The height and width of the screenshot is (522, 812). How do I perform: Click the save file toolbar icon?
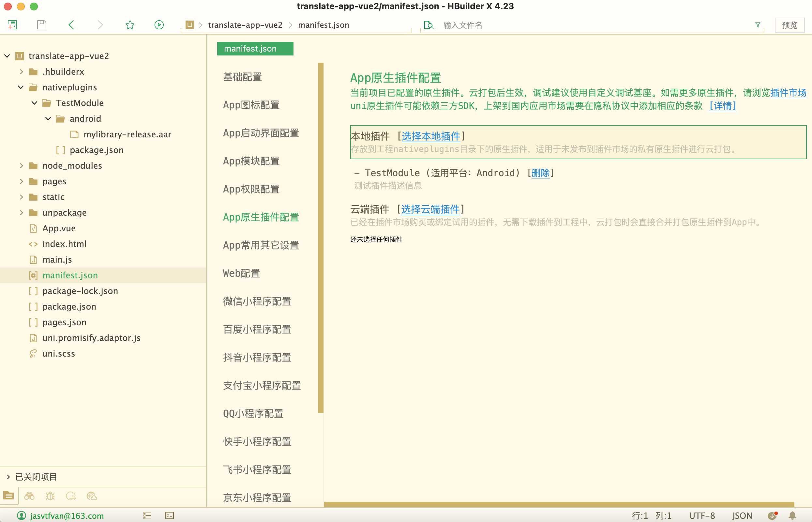pyautogui.click(x=42, y=25)
